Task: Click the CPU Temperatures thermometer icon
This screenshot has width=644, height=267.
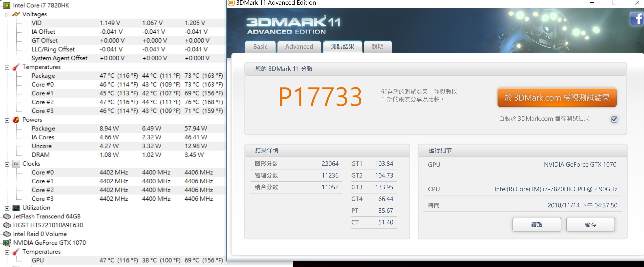Action: click(x=16, y=67)
